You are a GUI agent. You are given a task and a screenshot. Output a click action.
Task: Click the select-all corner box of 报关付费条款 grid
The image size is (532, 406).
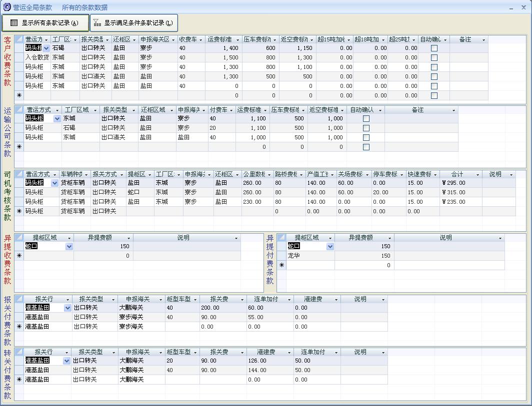19,299
